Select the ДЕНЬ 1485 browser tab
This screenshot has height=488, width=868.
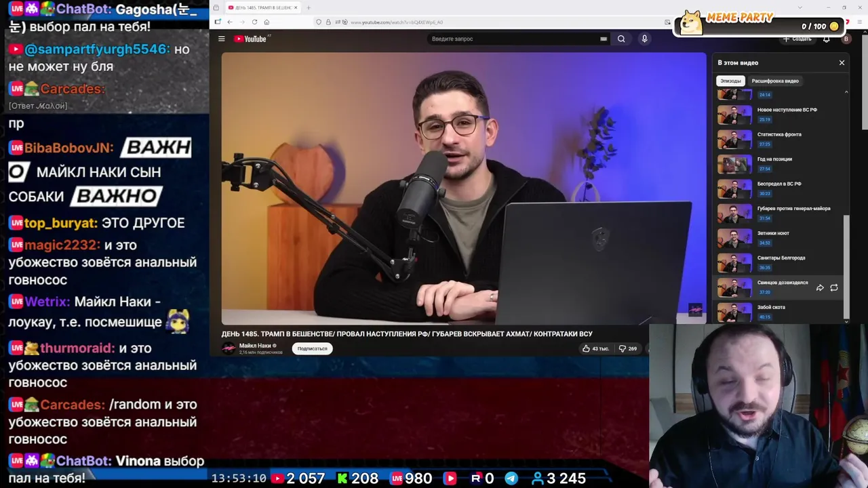click(x=262, y=7)
